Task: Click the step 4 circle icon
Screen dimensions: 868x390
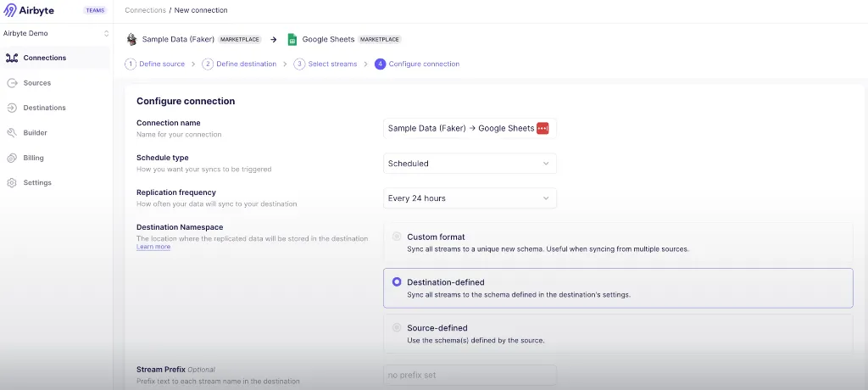Action: 380,64
